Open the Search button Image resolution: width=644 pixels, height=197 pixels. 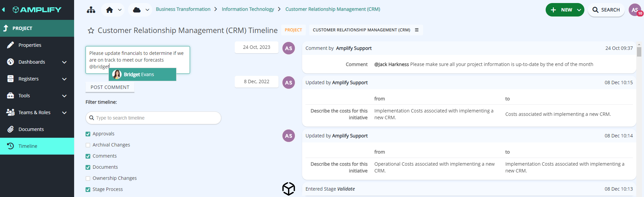point(606,10)
